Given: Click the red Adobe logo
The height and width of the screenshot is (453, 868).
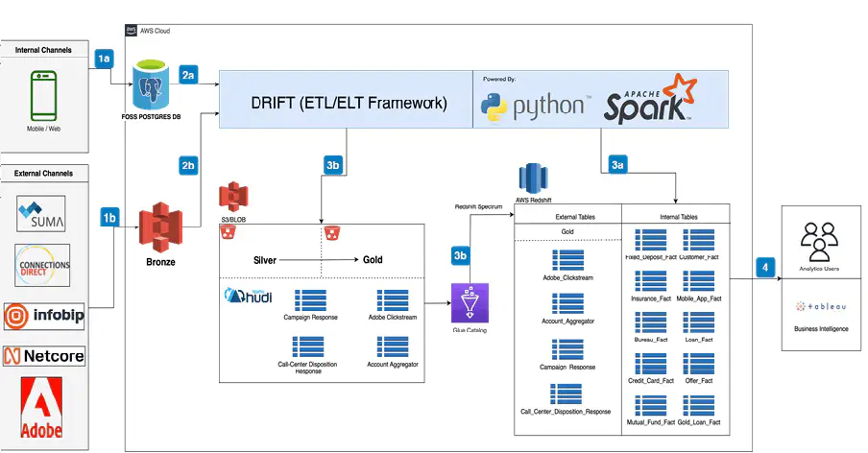Looking at the screenshot, I should point(41,408).
